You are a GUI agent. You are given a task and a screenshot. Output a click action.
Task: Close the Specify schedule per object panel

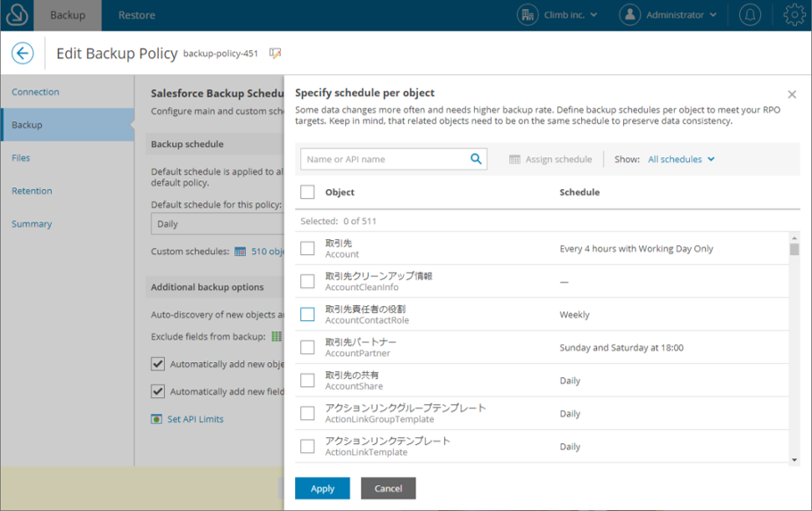point(791,95)
